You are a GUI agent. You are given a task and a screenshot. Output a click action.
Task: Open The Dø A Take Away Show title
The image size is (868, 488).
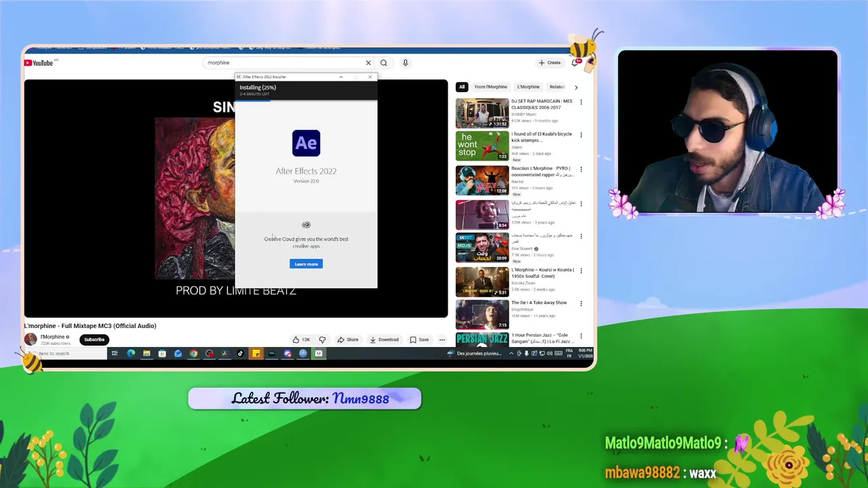click(x=538, y=303)
